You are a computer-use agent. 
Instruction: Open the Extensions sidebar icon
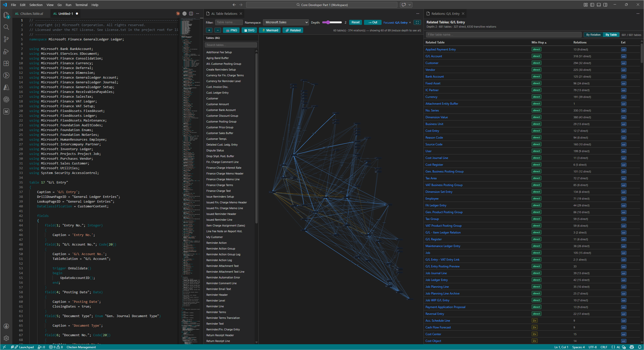[x=6, y=64]
